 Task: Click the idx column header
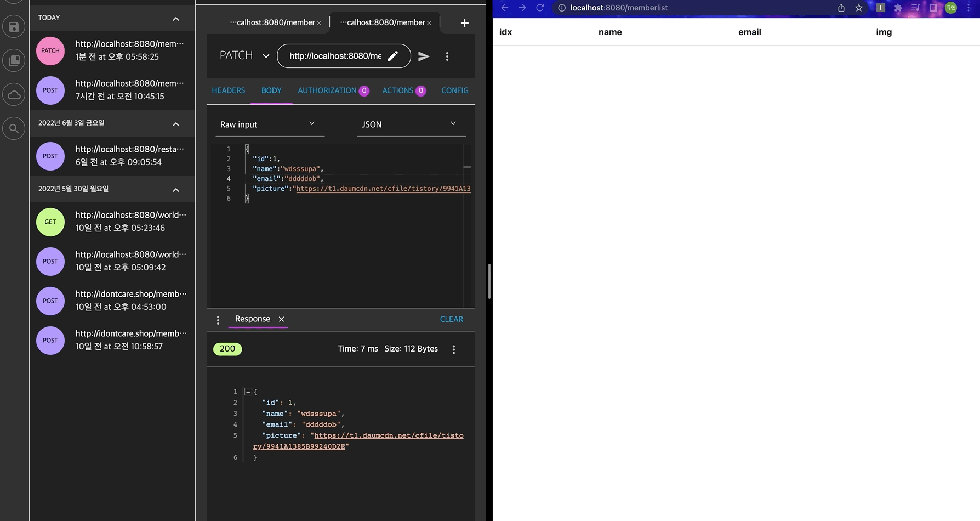tap(505, 32)
